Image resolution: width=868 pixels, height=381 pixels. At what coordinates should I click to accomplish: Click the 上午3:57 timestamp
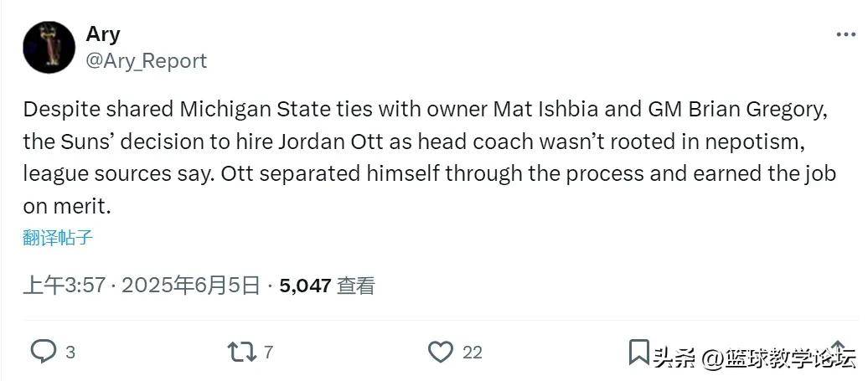click(x=64, y=286)
